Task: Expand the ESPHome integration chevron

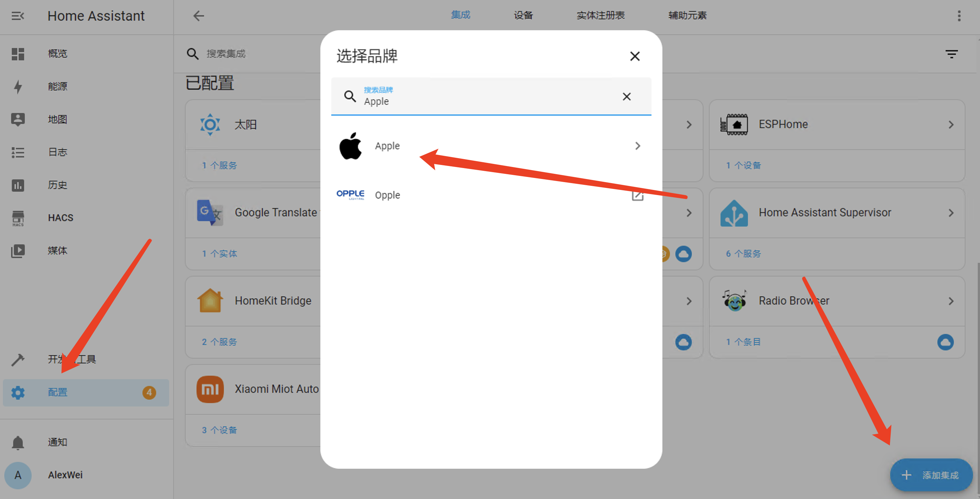Action: (x=951, y=125)
